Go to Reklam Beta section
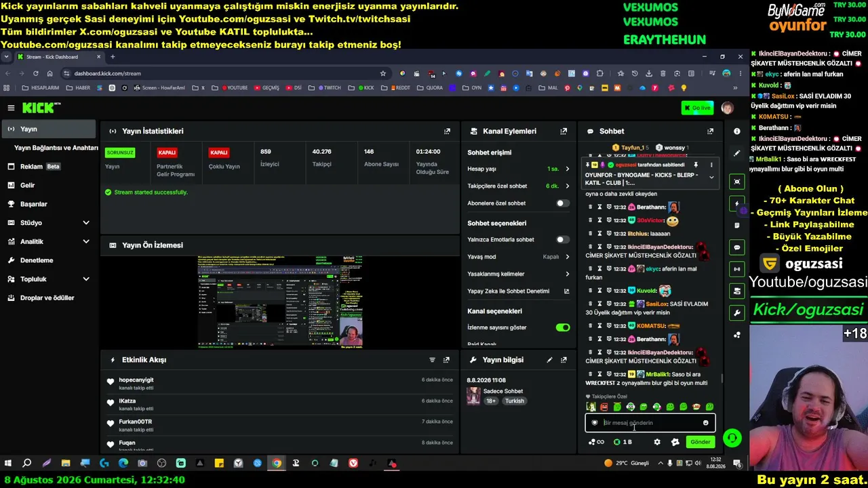 pos(49,167)
